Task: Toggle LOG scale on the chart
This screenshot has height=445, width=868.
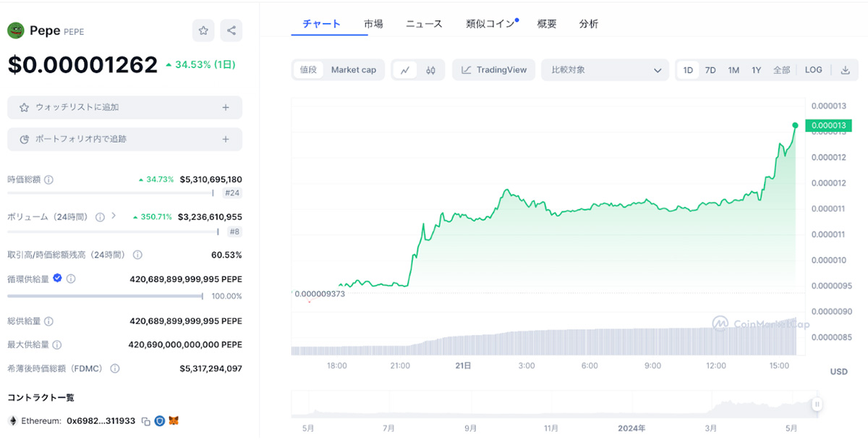Action: (x=814, y=70)
